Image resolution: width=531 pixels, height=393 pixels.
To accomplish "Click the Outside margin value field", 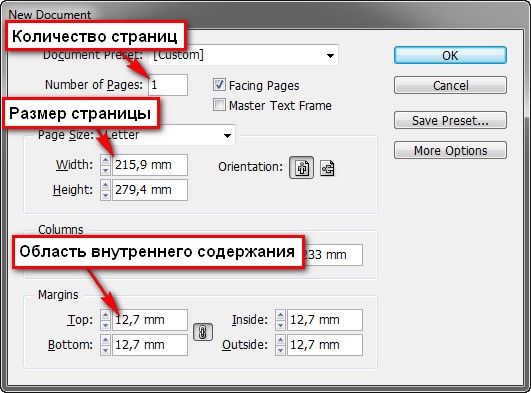I will (x=325, y=345).
